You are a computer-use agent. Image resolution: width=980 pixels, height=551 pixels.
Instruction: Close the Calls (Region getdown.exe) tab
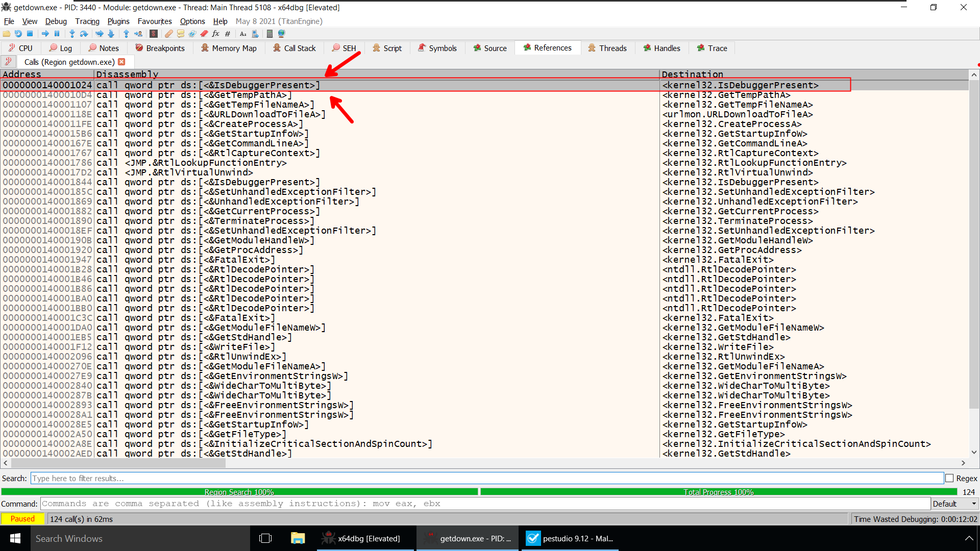click(121, 62)
